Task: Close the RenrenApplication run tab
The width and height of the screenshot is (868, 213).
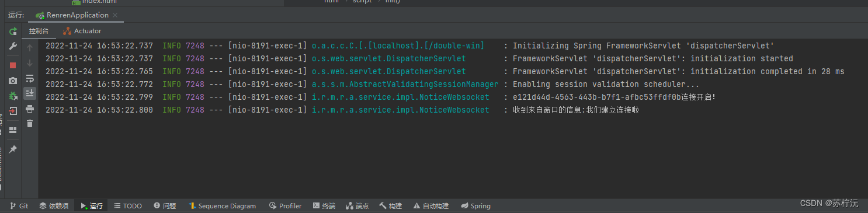Action: point(114,15)
